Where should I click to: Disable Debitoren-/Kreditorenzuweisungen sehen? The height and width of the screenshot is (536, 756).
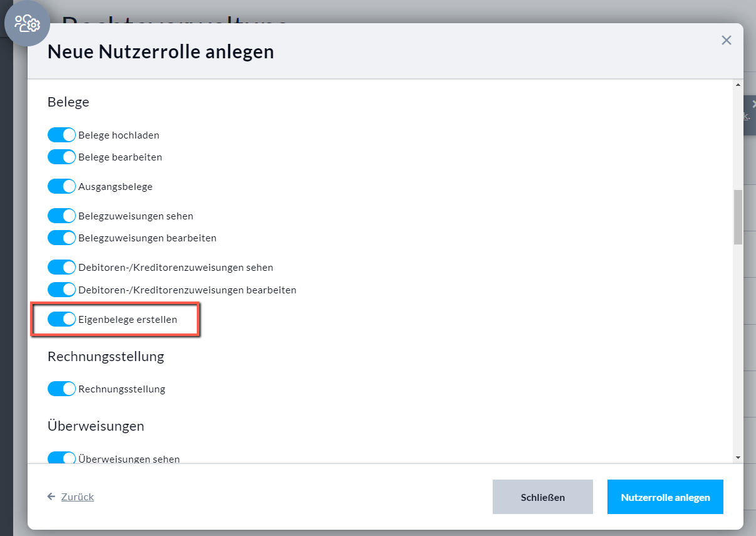(61, 266)
